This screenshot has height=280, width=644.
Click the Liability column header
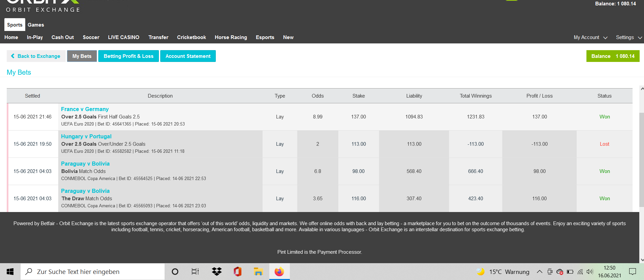click(x=414, y=96)
